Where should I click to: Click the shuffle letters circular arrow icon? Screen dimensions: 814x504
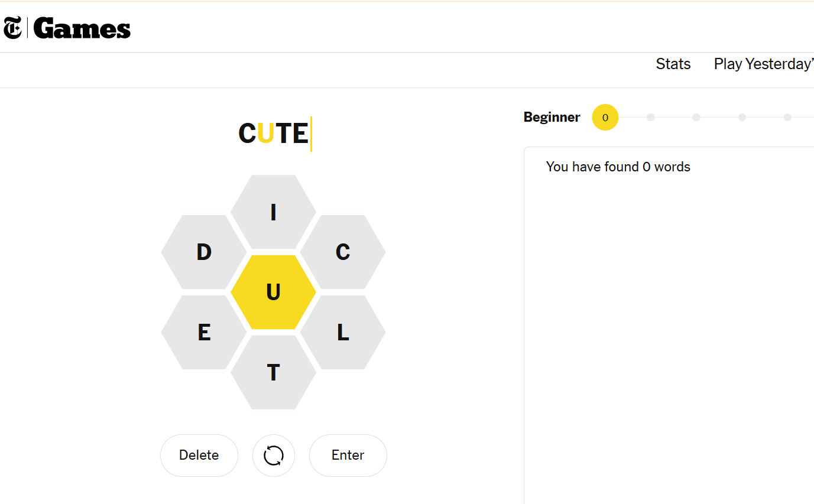click(273, 456)
